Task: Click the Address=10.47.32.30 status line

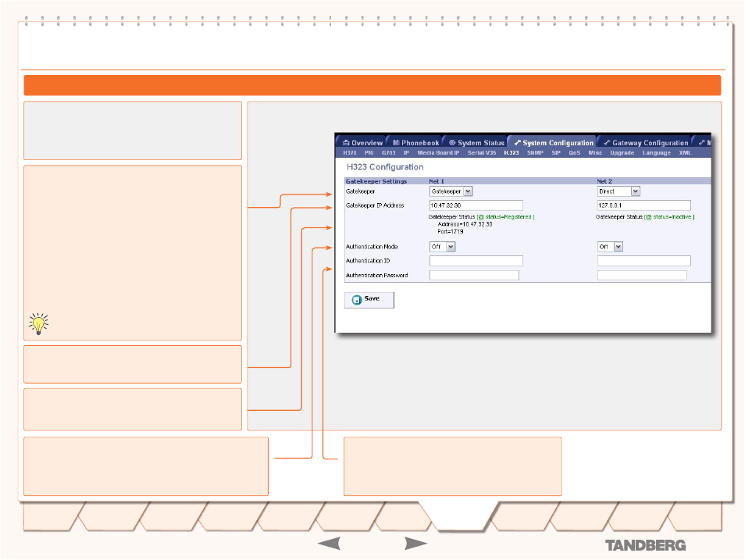Action: 465,224
